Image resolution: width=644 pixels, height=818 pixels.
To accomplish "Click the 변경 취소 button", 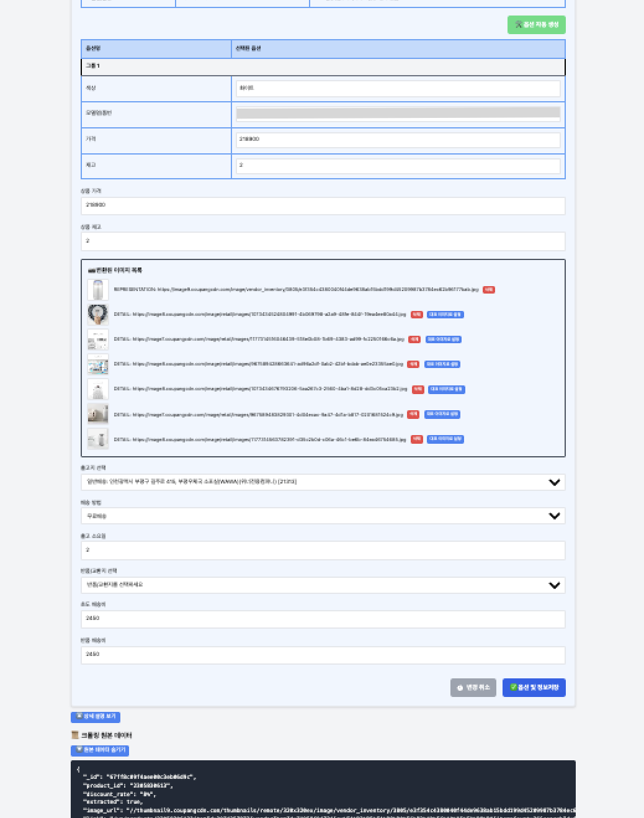I will 473,688.
